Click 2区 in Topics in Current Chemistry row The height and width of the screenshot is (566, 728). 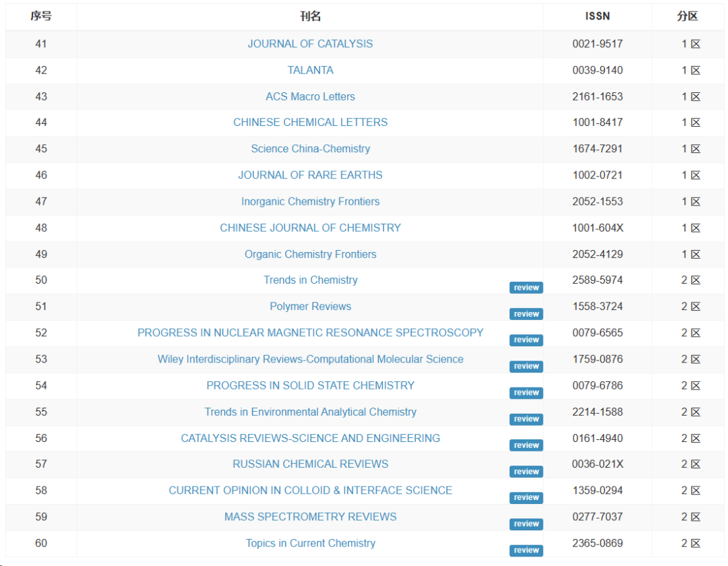point(690,543)
